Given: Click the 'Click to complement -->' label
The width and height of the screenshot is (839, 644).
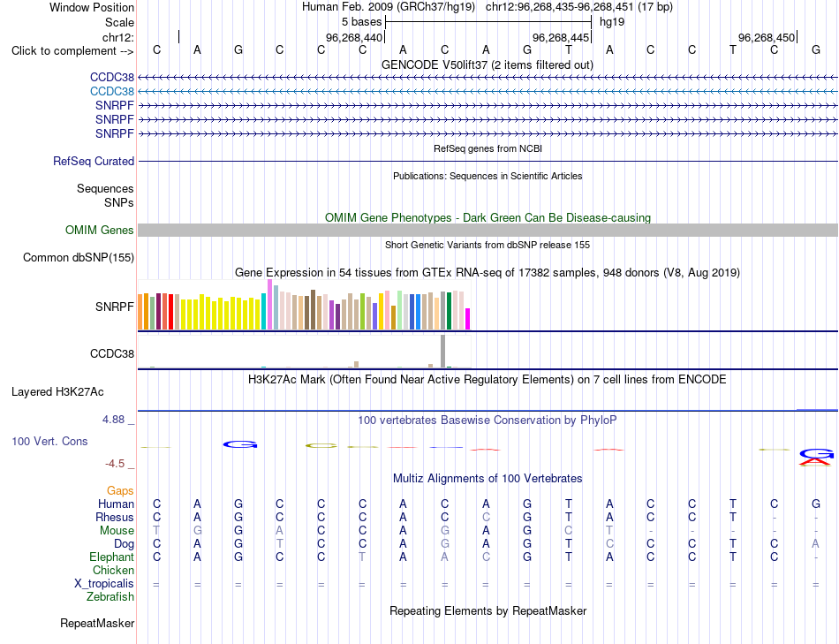Looking at the screenshot, I should [72, 51].
